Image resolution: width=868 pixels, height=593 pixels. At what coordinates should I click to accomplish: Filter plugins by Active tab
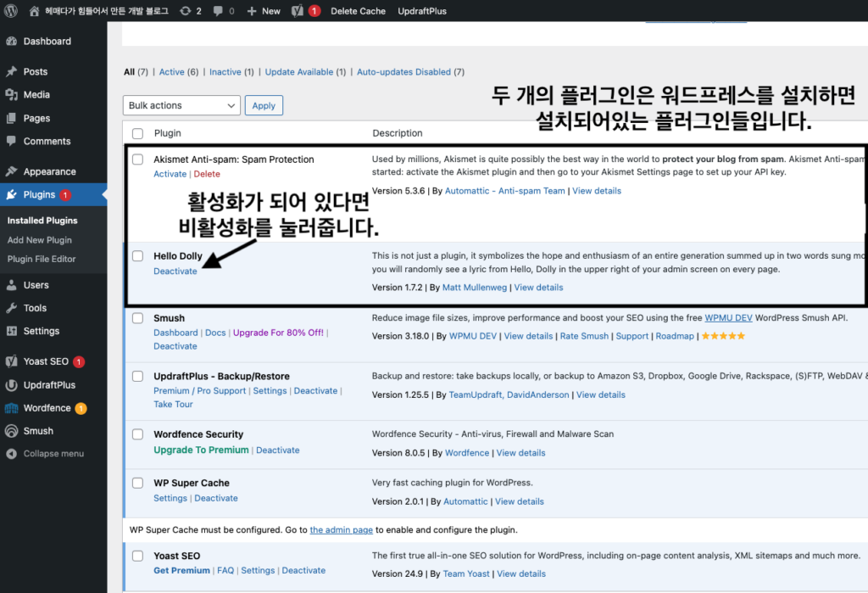point(171,72)
